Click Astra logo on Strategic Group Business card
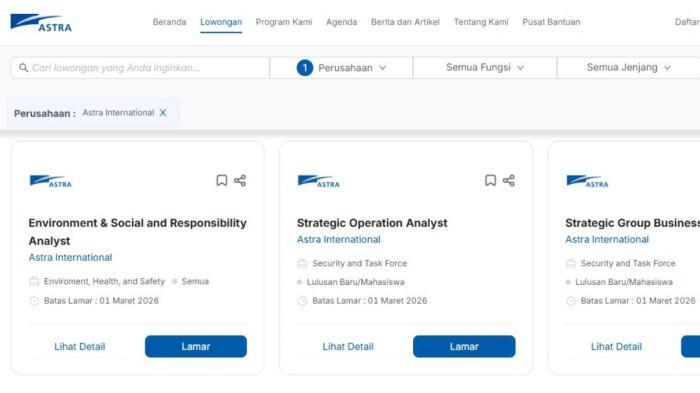Image resolution: width=700 pixels, height=393 pixels. point(588,181)
